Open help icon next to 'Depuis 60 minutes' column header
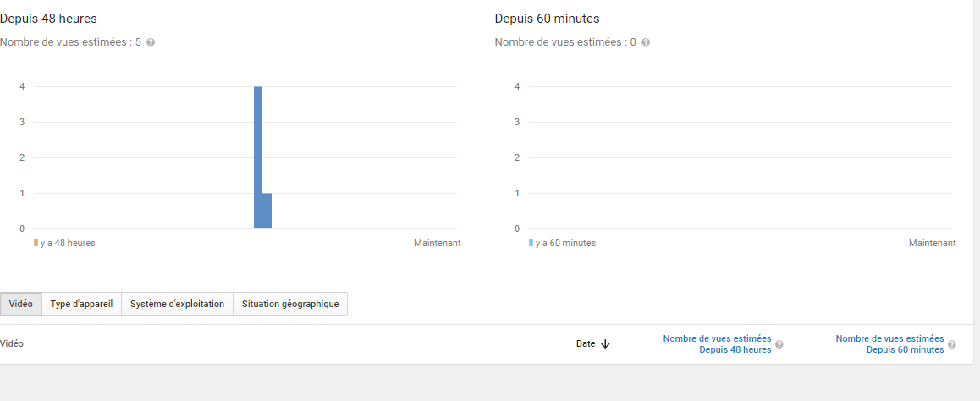This screenshot has width=980, height=401. tap(952, 344)
